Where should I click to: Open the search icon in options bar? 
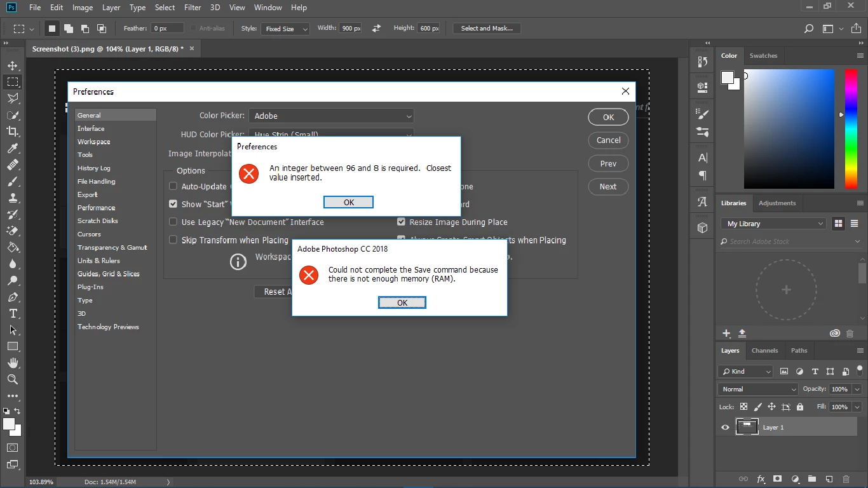[809, 29]
